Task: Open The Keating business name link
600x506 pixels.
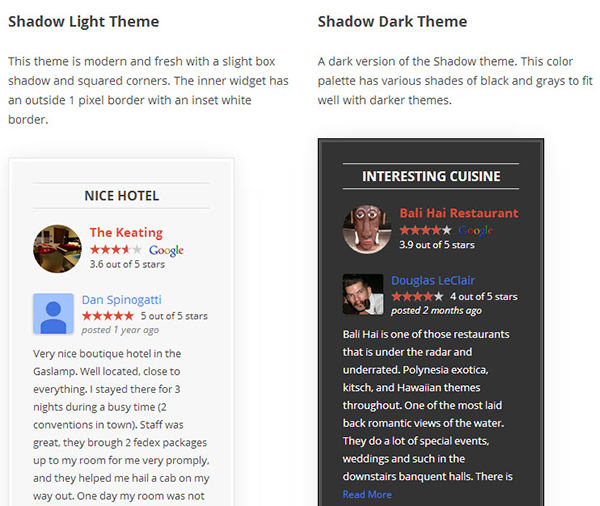Action: (126, 233)
